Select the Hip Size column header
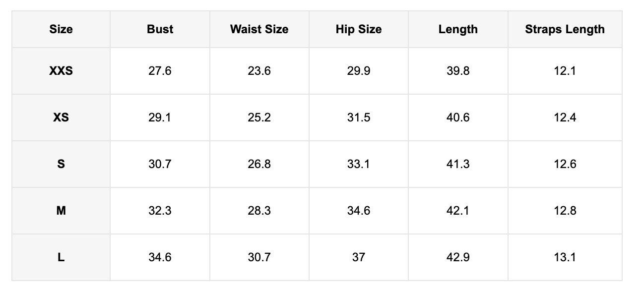The image size is (644, 291). click(x=359, y=29)
